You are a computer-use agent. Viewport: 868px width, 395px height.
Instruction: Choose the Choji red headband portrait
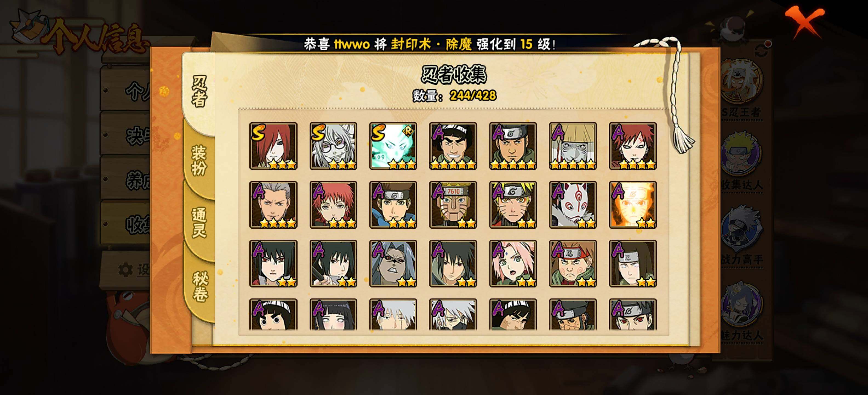[x=573, y=263]
